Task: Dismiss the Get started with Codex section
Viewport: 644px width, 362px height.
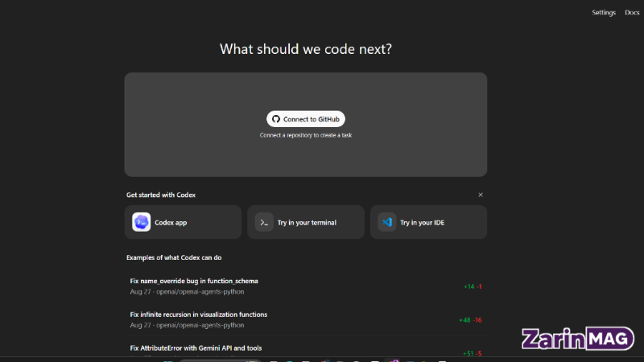Action: click(x=480, y=195)
